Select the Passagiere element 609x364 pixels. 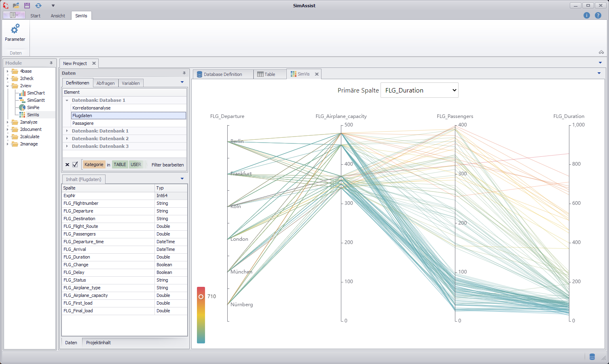pyautogui.click(x=83, y=123)
